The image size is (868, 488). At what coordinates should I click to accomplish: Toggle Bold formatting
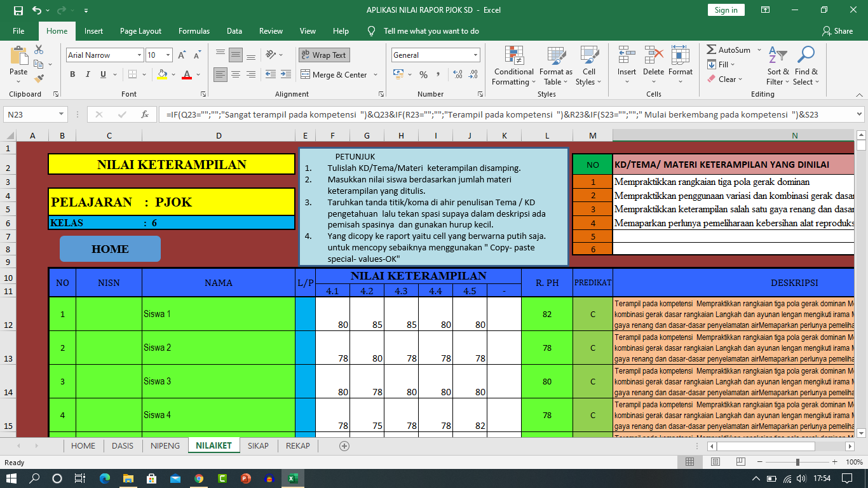pos(72,74)
